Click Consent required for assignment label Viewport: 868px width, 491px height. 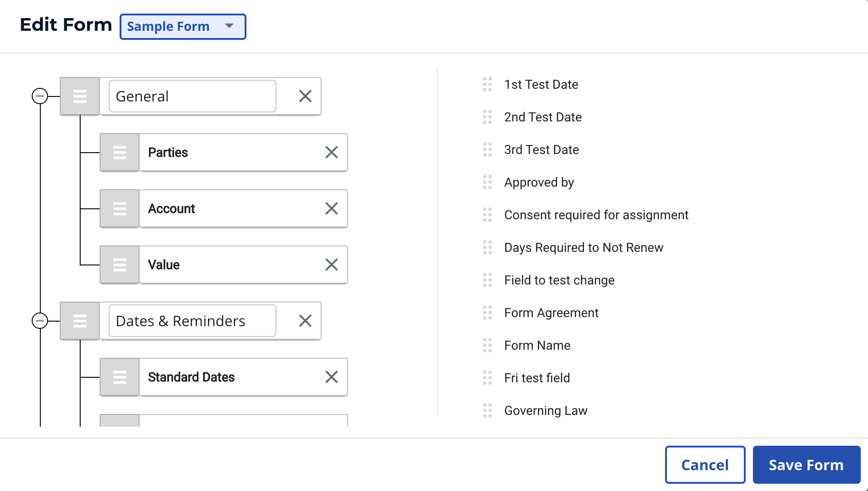click(x=596, y=215)
